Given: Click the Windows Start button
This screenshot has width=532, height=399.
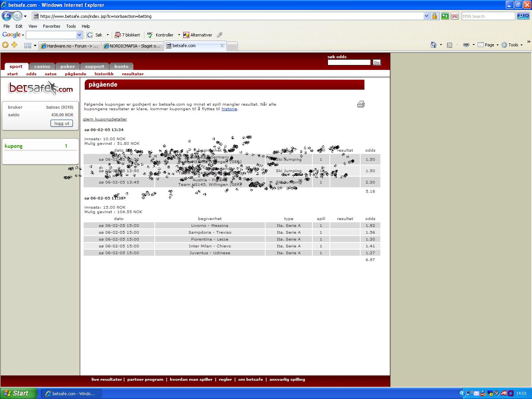Looking at the screenshot, I should tap(19, 393).
